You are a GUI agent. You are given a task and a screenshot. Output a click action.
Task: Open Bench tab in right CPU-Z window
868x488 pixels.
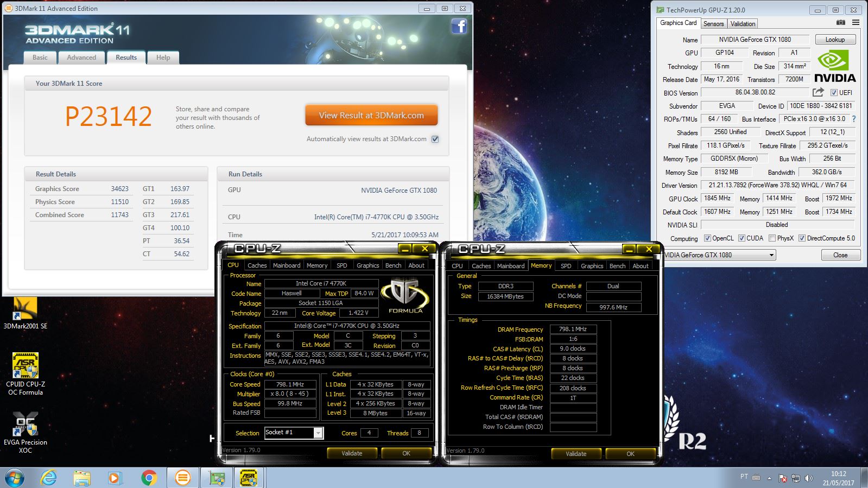coord(617,266)
